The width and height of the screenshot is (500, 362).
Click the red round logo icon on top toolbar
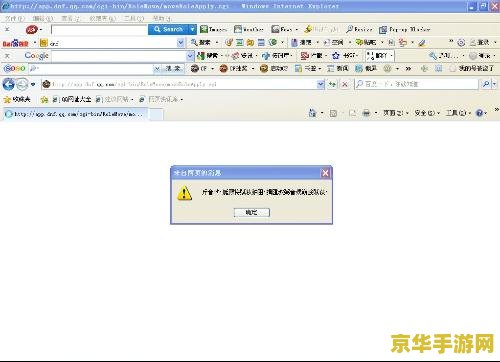point(32,30)
